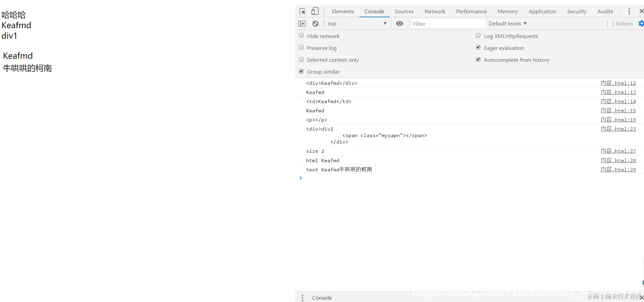Viewport: 644px width, 302px height.
Task: Open source link 内容.html:28
Action: pos(618,160)
